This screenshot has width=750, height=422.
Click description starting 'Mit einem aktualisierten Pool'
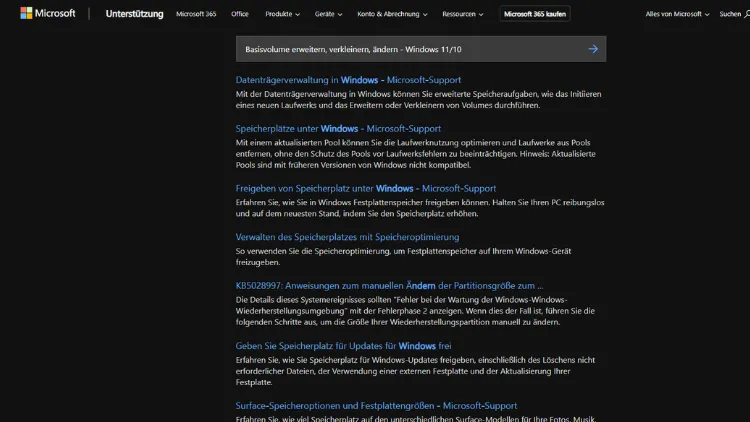tap(415, 154)
